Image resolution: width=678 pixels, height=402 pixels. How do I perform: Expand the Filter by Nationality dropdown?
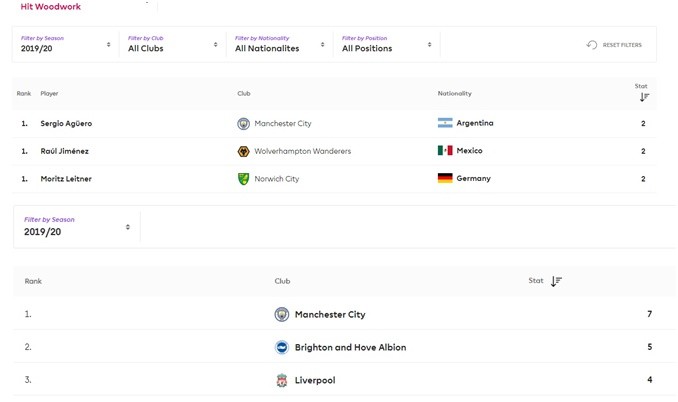point(280,44)
